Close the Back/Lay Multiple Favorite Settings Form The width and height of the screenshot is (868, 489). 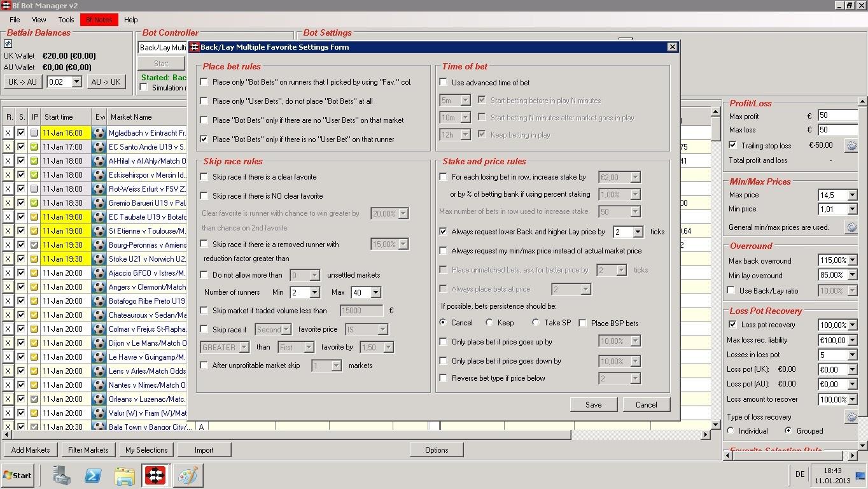tap(672, 47)
